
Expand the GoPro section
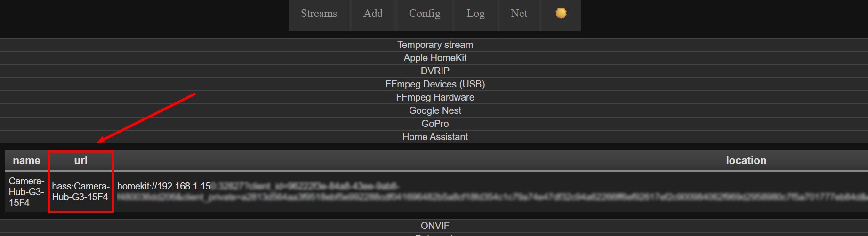point(434,124)
